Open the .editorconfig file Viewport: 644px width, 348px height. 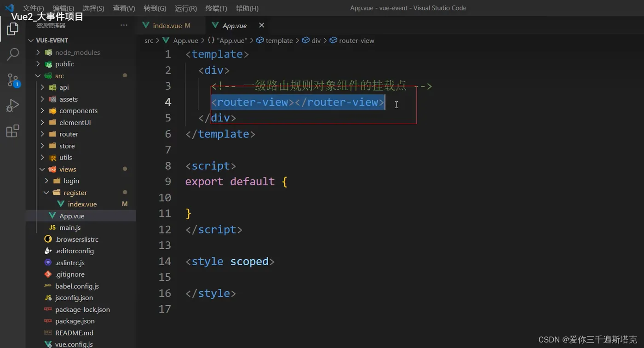(x=81, y=251)
